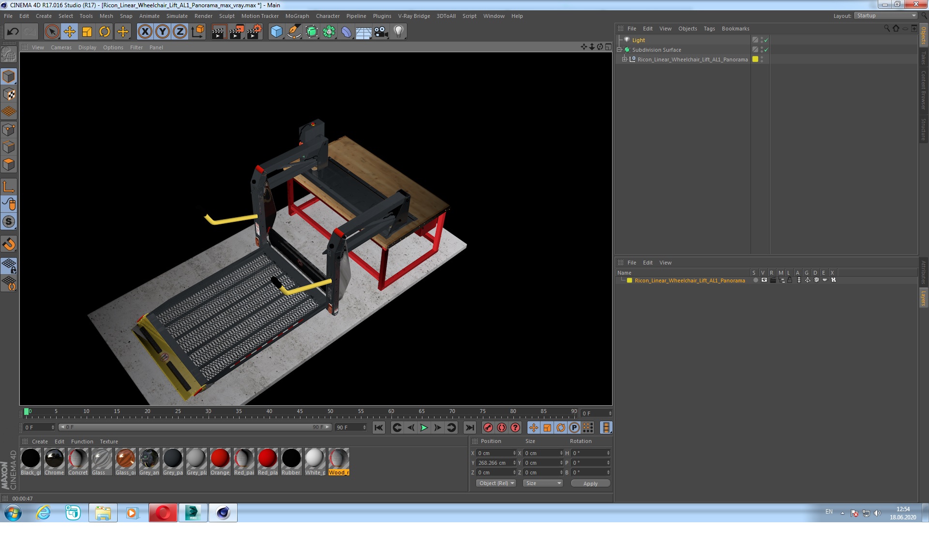
Task: Switch to Texture mode
Action: coord(9,94)
